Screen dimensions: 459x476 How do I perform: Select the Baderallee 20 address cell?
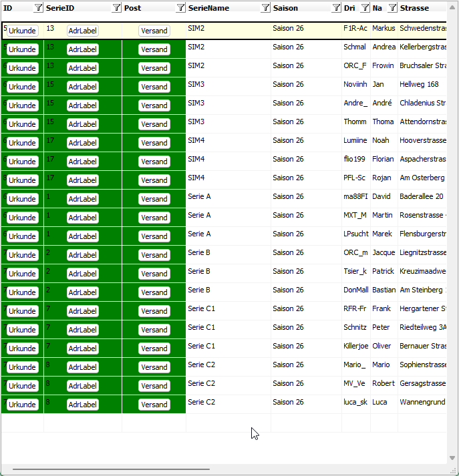tap(422, 197)
